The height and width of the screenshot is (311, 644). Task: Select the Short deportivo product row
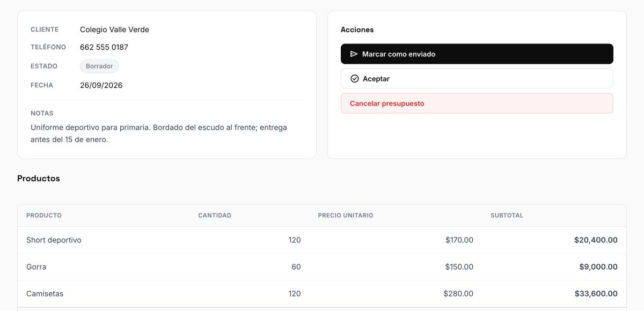pos(322,240)
